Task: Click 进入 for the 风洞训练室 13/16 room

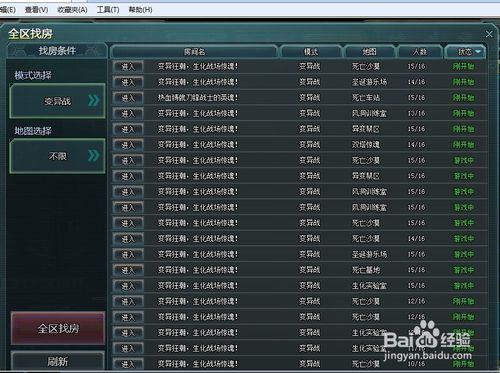Action: 128,114
